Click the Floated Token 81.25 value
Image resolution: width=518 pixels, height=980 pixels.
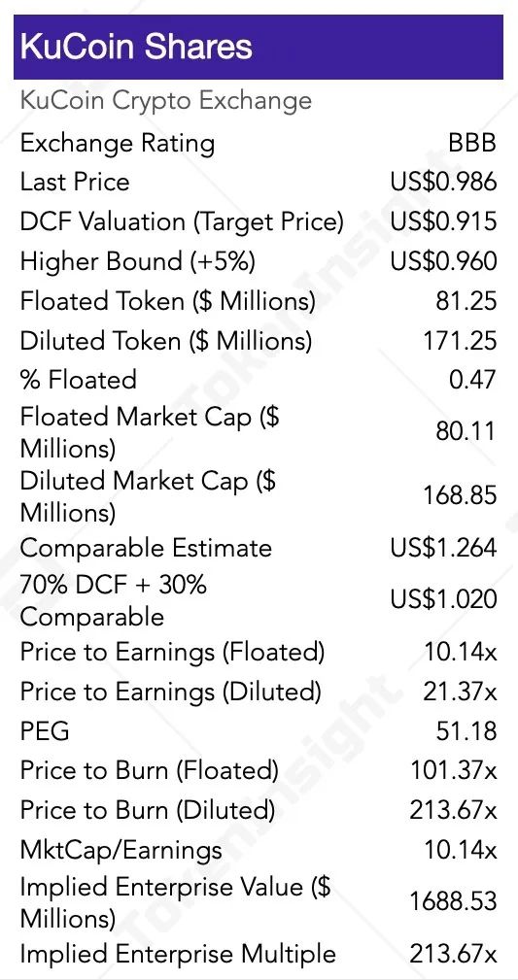(x=466, y=301)
